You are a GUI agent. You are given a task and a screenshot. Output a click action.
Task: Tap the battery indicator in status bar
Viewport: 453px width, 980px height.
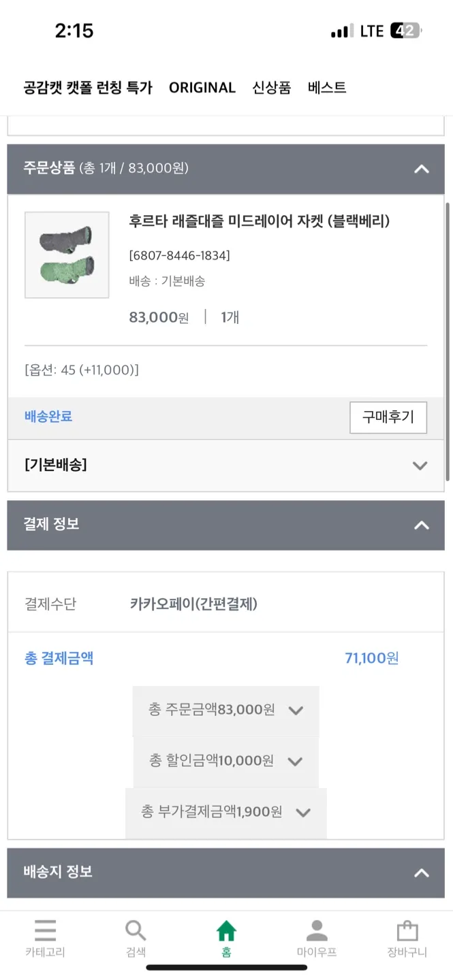405,31
